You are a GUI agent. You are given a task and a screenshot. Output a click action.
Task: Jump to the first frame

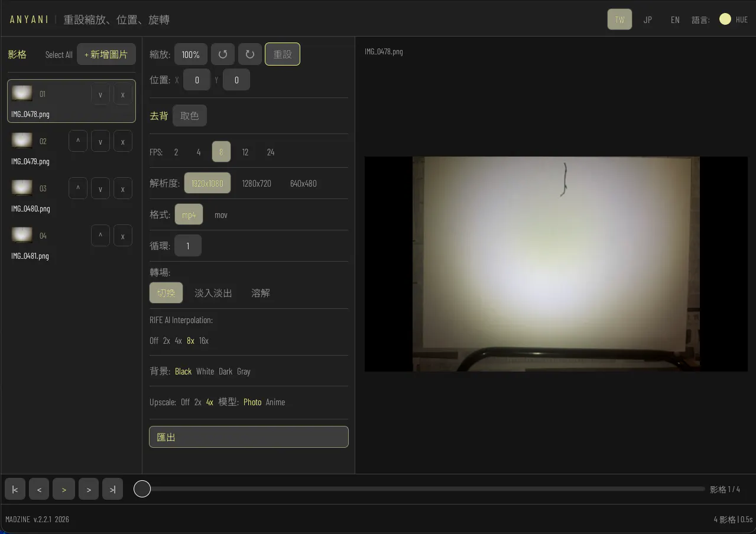tap(15, 489)
